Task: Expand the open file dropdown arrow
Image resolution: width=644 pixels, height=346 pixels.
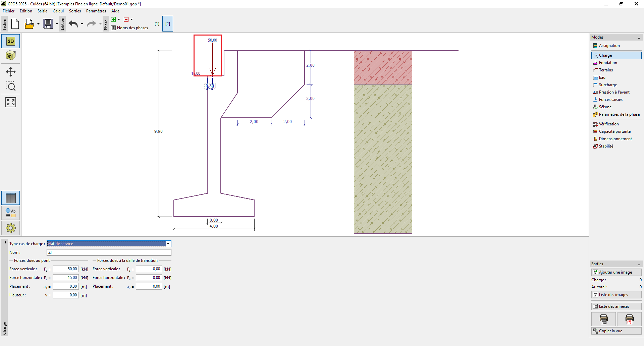Action: pyautogui.click(x=38, y=24)
